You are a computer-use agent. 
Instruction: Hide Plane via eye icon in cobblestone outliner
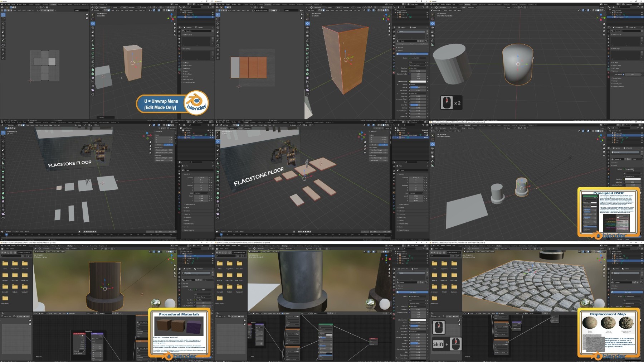coord(641,261)
